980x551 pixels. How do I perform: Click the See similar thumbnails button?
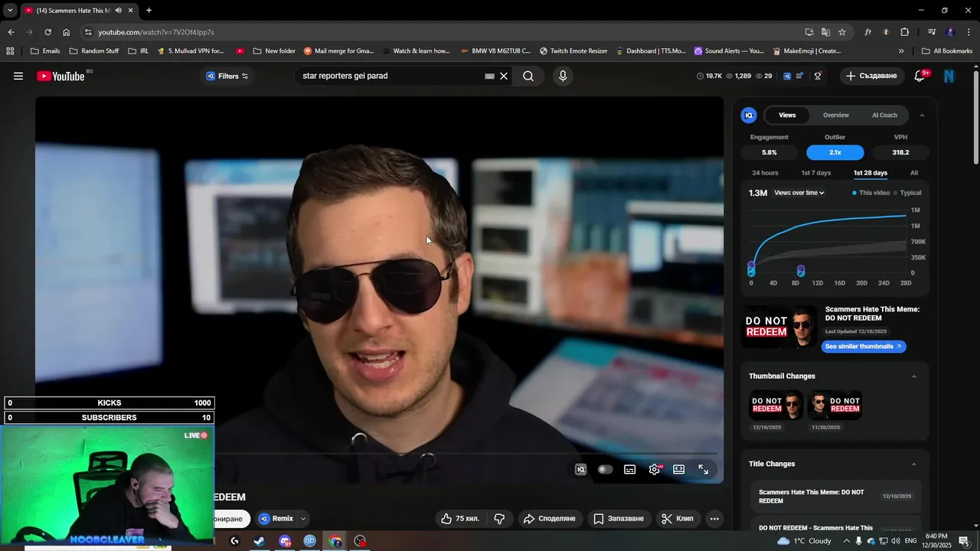(863, 347)
